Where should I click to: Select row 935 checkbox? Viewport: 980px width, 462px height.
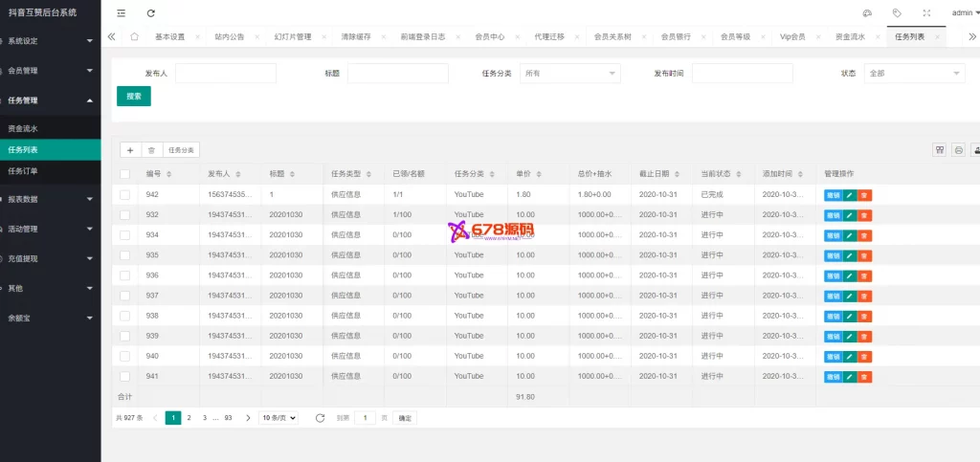tap(125, 255)
